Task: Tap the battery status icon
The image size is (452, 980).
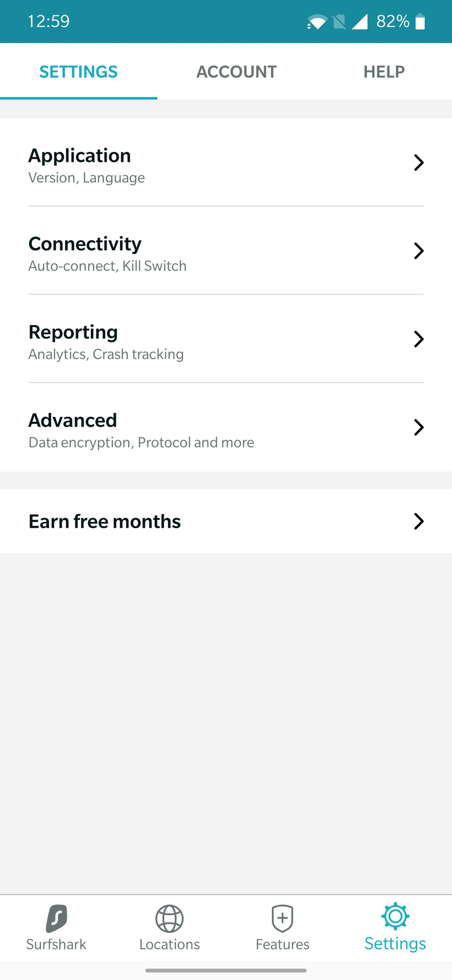Action: click(x=420, y=22)
